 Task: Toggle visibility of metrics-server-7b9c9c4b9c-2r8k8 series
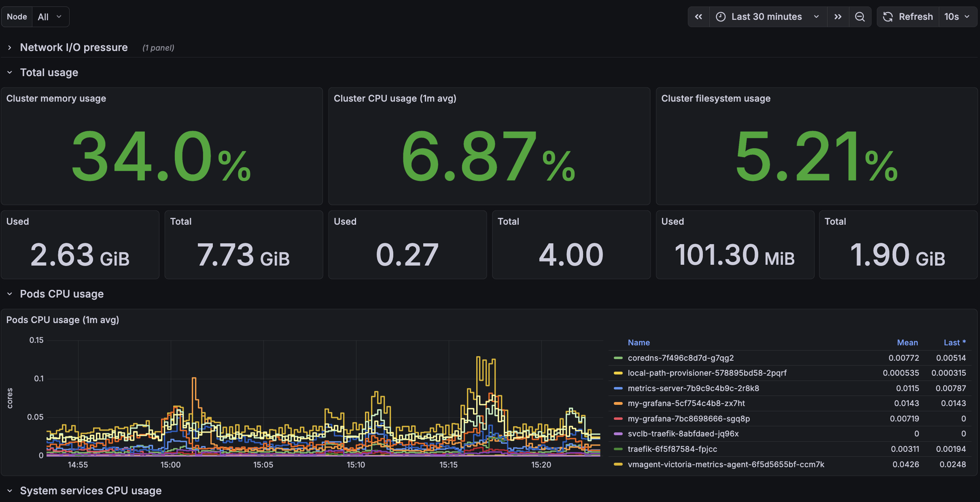(693, 388)
